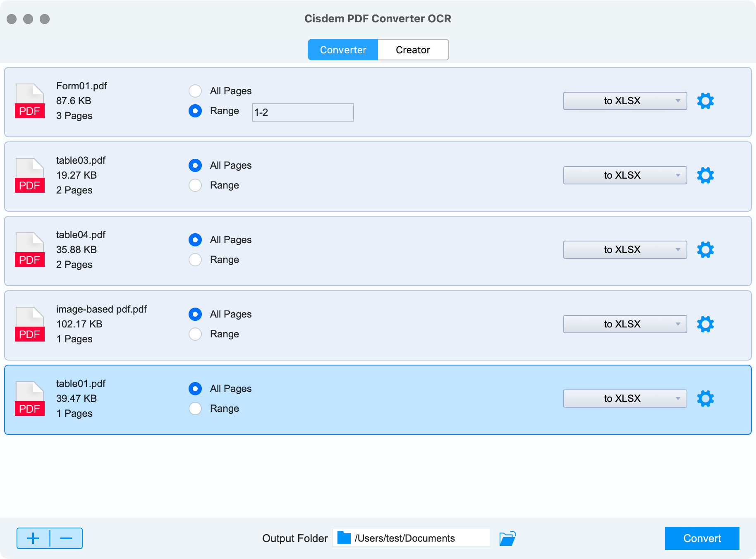This screenshot has height=559, width=756.
Task: Click the 87.6 KB file size text
Action: [74, 101]
